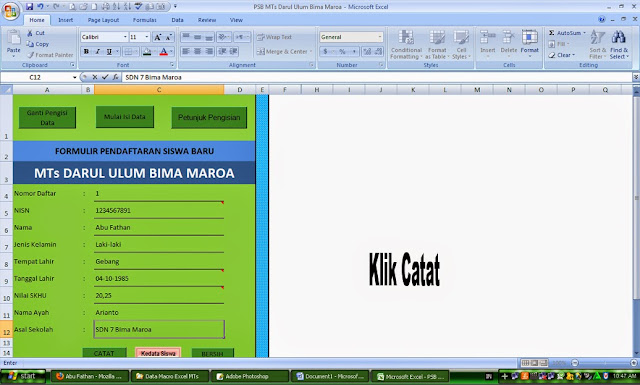Click the Petunjuk Pengisian button

209,118
